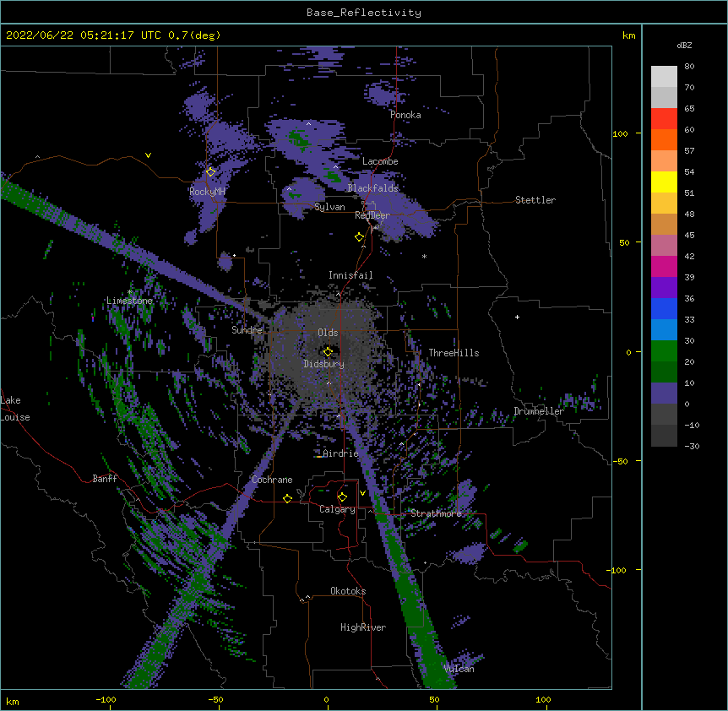Click the dBZ legend heading
Screen dimensions: 728x711
click(x=684, y=45)
